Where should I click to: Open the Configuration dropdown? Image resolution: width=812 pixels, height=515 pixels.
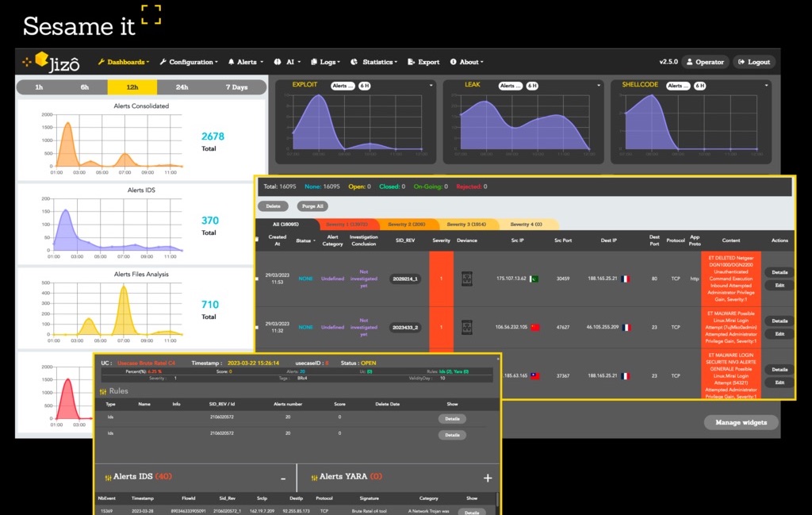click(x=193, y=61)
